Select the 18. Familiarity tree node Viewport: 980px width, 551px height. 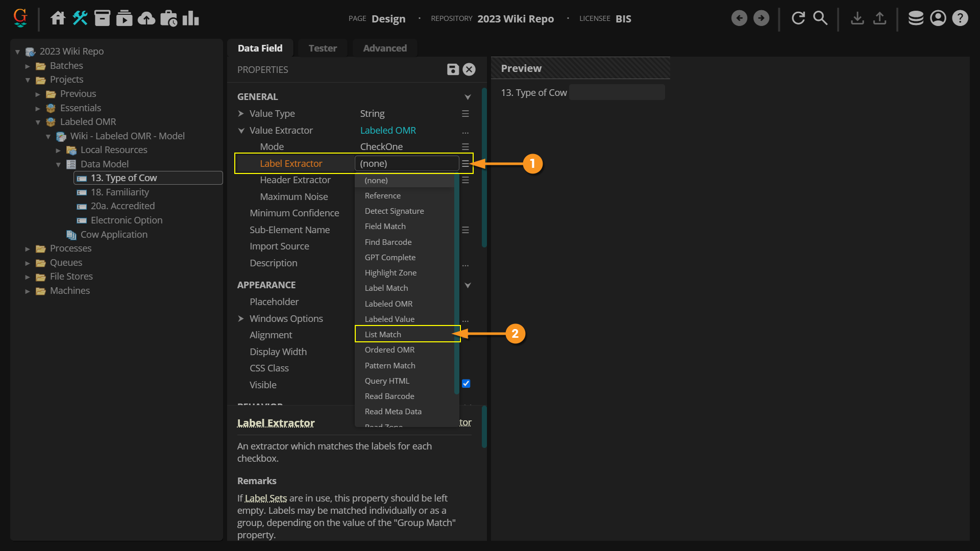point(120,192)
